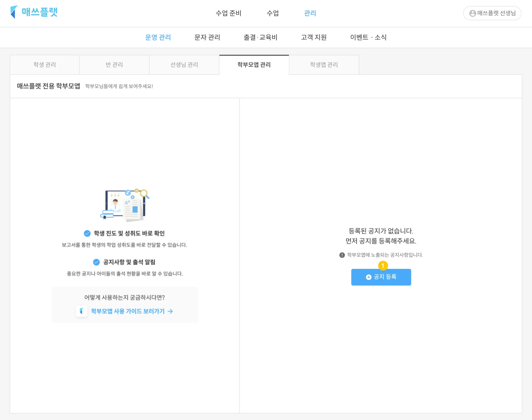Go to 출결·교육비 submenu
Image resolution: width=532 pixels, height=420 pixels.
[260, 37]
